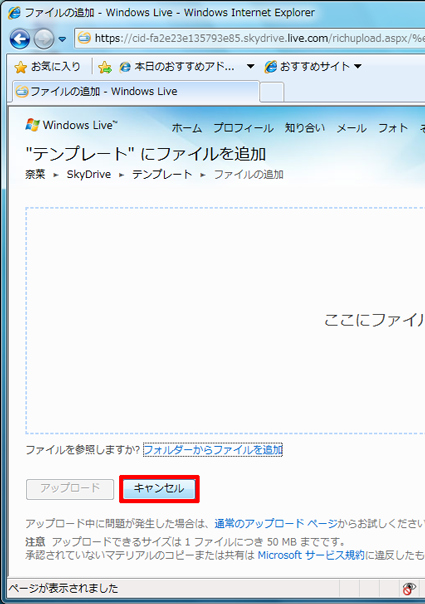
Task: Open the Microsoft サービス規約 link
Action: tap(311, 555)
